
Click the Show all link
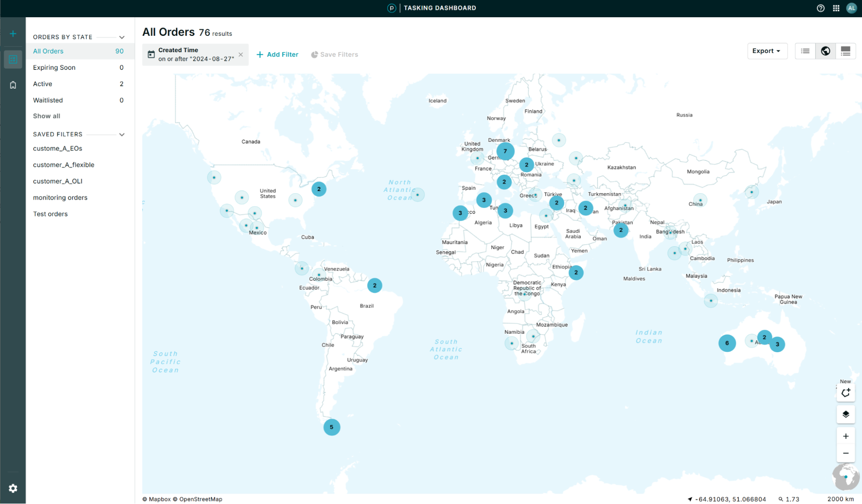(x=47, y=116)
